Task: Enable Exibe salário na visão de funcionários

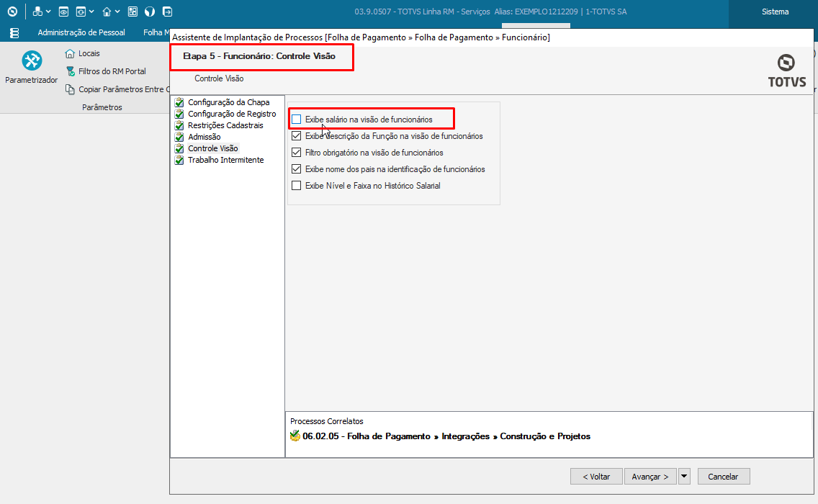Action: 297,120
